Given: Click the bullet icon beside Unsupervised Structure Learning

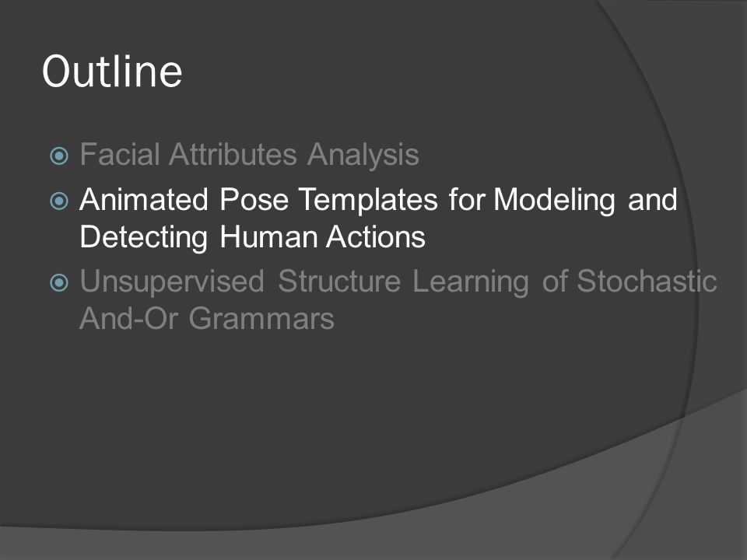Looking at the screenshot, I should (x=59, y=283).
